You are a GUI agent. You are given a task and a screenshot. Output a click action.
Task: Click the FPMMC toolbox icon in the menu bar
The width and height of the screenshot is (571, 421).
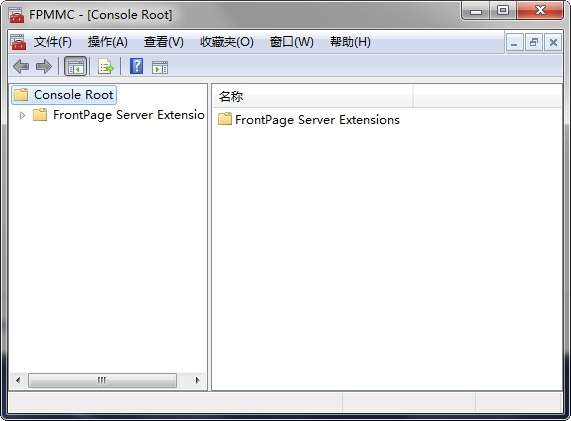coord(18,42)
